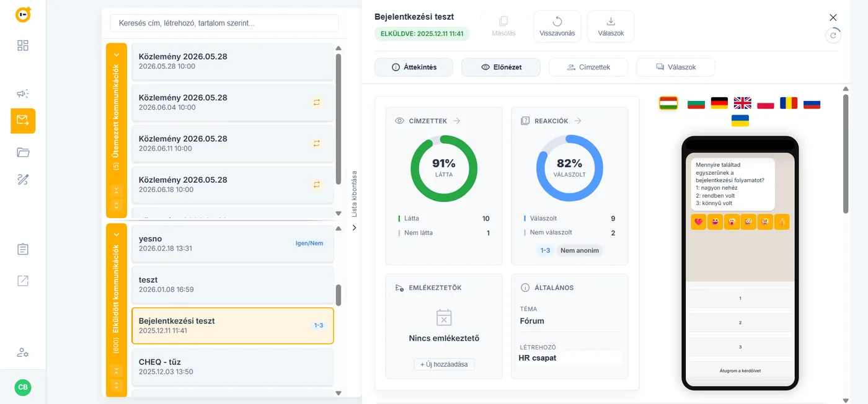868x404 pixels.
Task: Select the German flag language
Action: pyautogui.click(x=719, y=103)
